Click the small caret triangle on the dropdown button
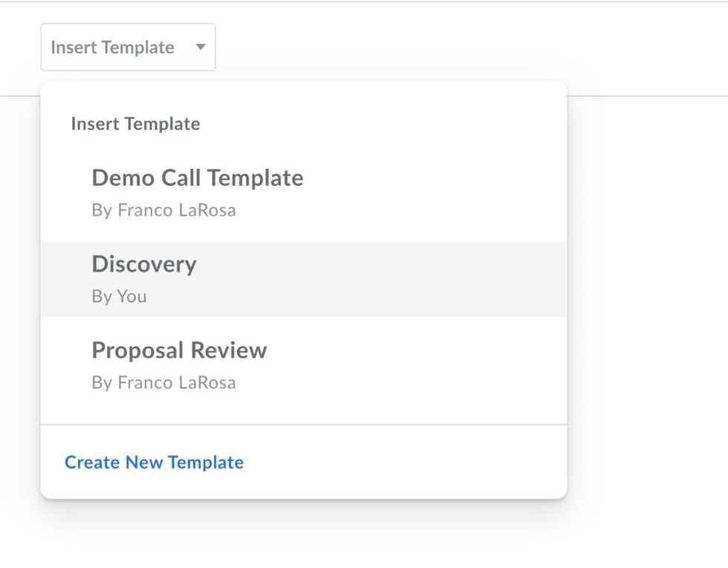Screen dimensions: 728x568 (x=201, y=47)
